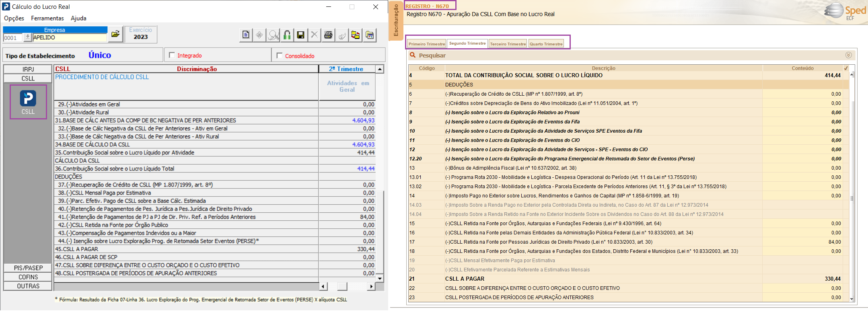The height and width of the screenshot is (312, 868).
Task: Click the Empresa code field 0001
Action: coord(13,38)
